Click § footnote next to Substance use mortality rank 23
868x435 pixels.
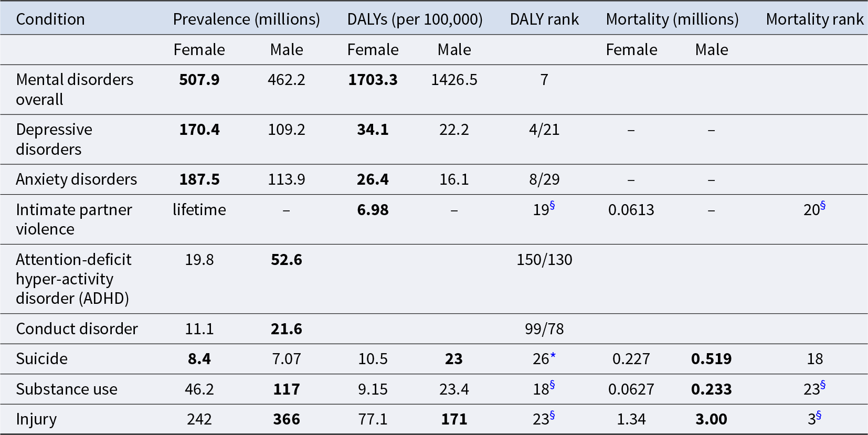point(823,385)
